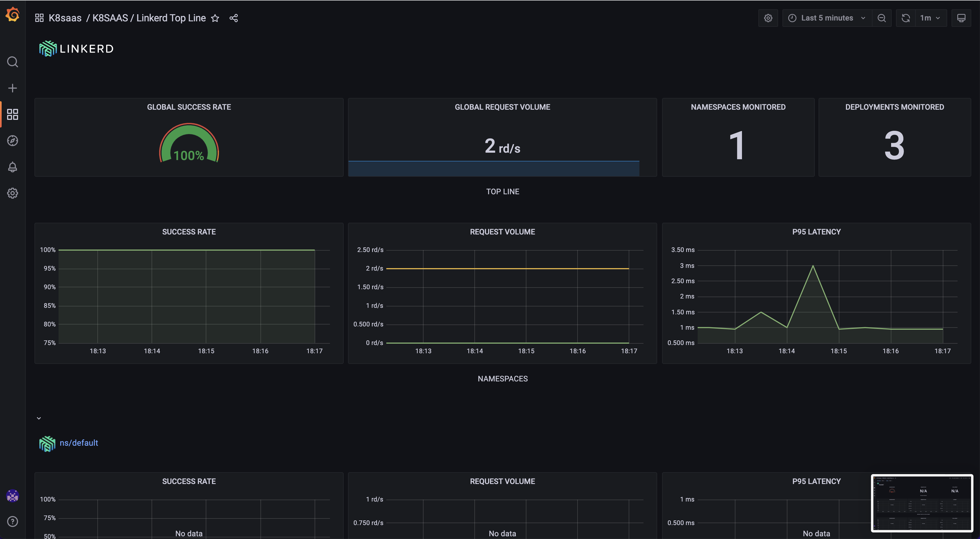Screen dimensions: 980x539
Task: Click the Create plus icon in sidebar
Action: point(13,88)
